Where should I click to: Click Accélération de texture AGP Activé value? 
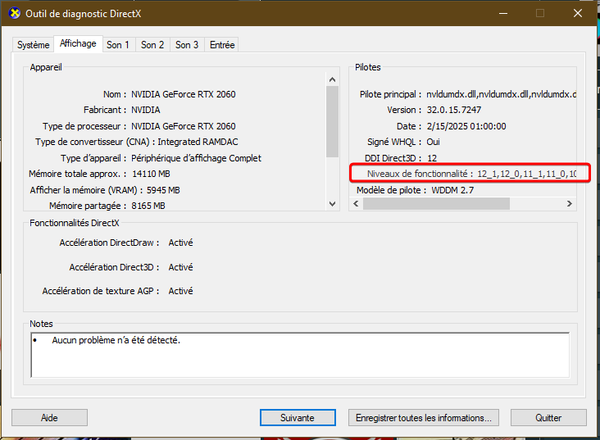pos(181,291)
